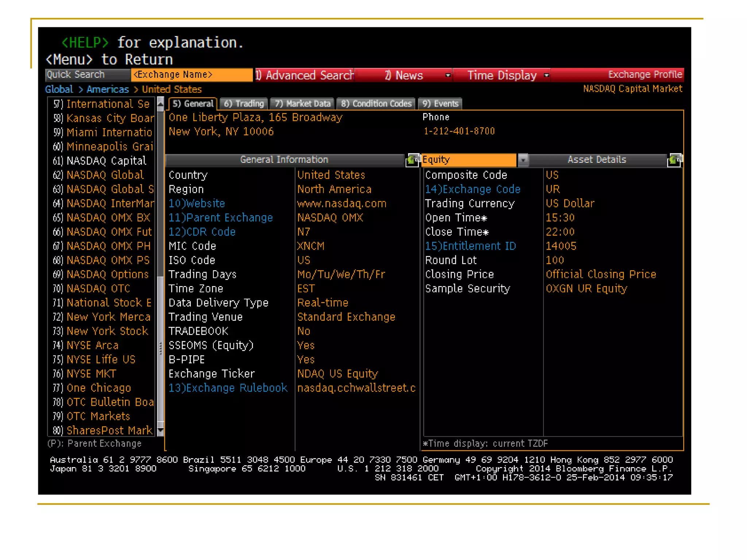Click the Parent Exchange link
This screenshot has height=560, width=747.
point(221,218)
